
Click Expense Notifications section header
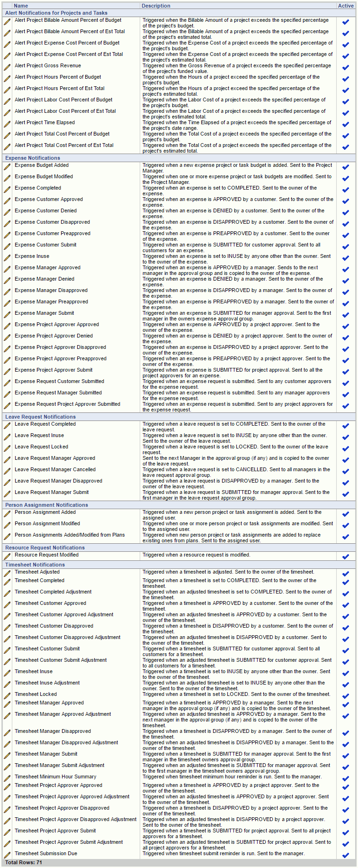click(33, 158)
